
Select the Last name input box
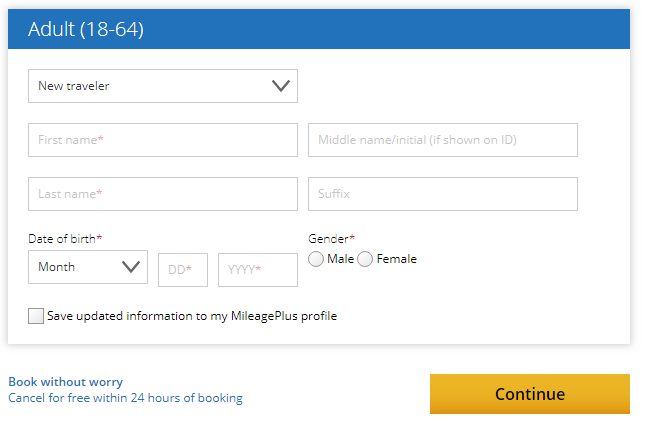163,194
